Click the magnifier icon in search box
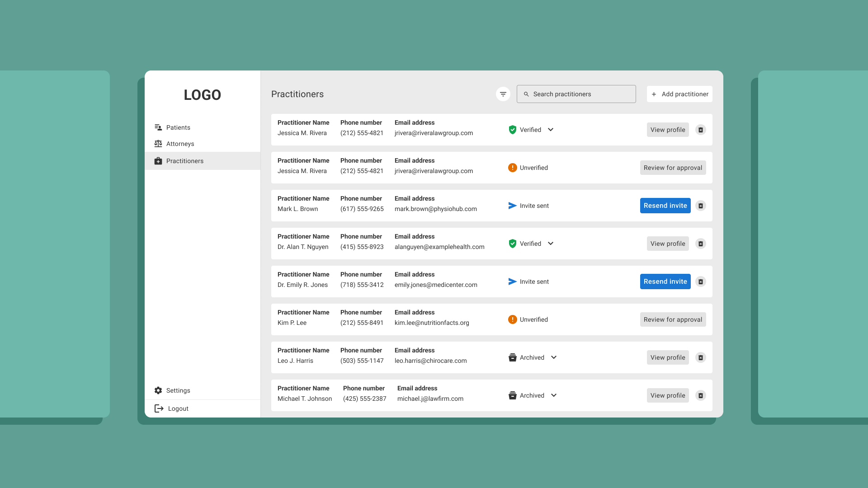Image resolution: width=868 pixels, height=488 pixels. [526, 94]
